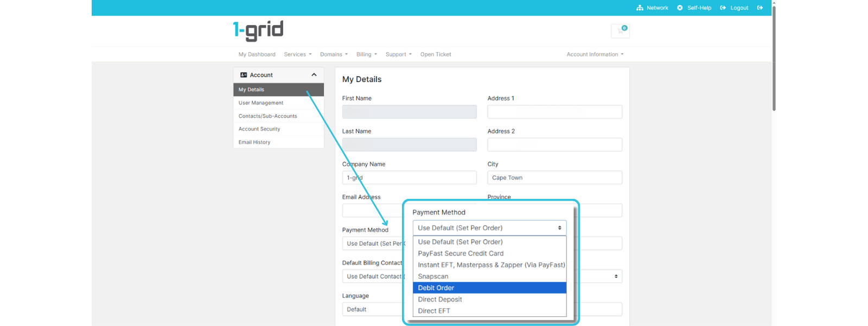Open Account Security page
The image size is (868, 326).
[259, 129]
